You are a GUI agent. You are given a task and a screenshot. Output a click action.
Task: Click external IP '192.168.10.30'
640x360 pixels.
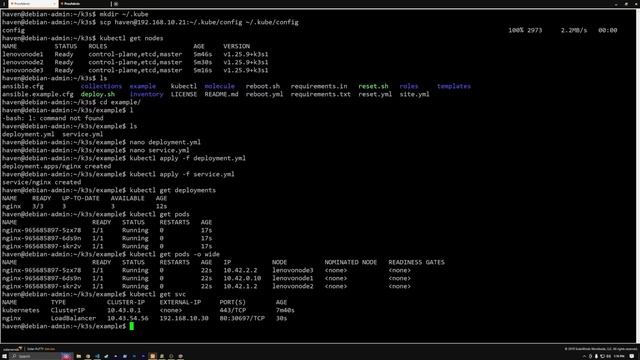point(184,318)
